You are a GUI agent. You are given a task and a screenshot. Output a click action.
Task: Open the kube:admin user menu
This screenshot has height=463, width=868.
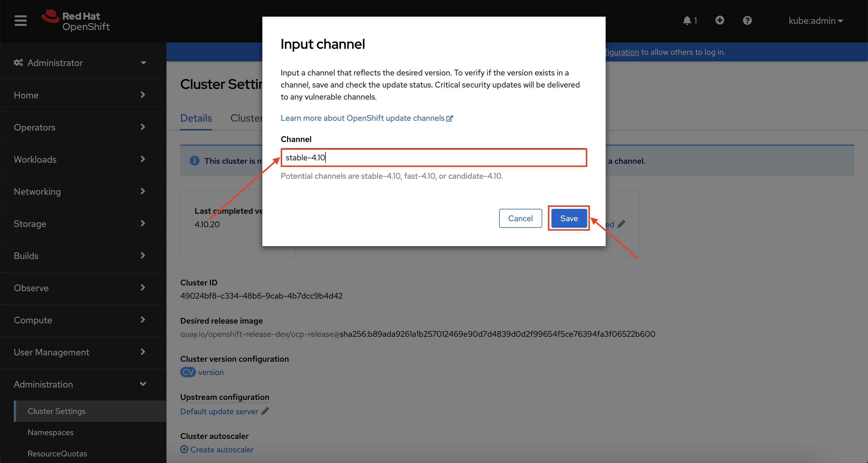point(815,21)
